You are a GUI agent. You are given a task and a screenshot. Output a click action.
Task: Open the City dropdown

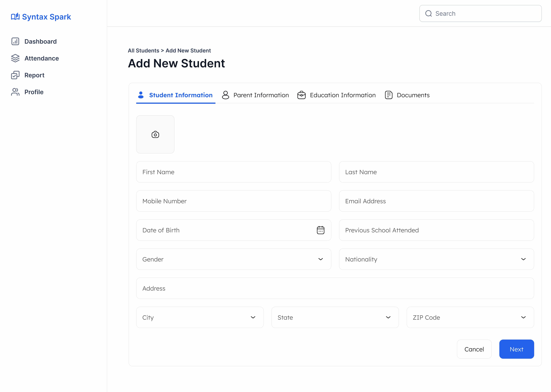200,317
